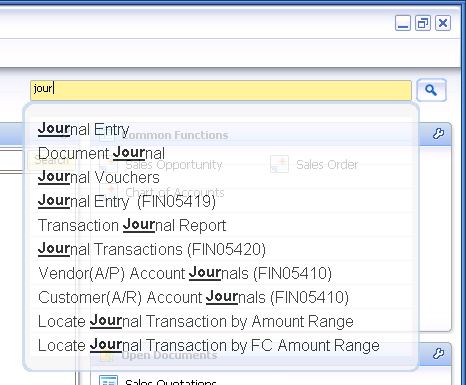The image size is (466, 385).
Task: Click the Sales Quotations list icon
Action: click(x=108, y=380)
